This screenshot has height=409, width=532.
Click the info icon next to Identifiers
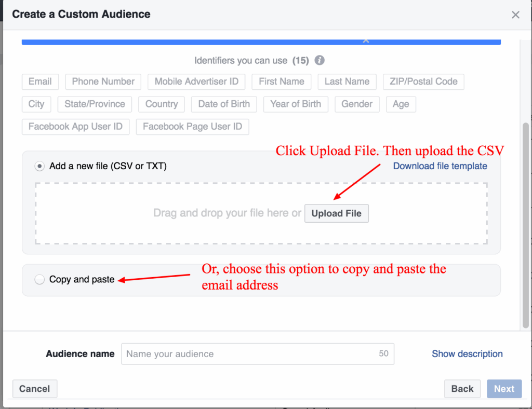(x=320, y=60)
